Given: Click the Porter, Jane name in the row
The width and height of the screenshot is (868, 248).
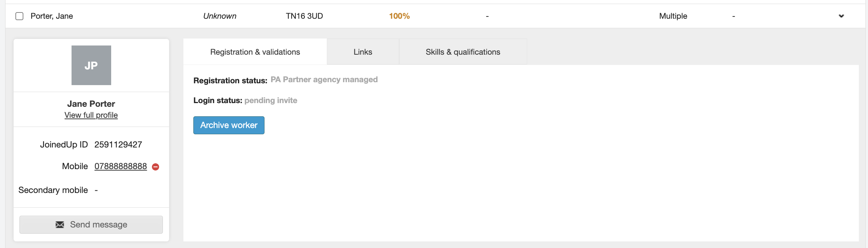Looking at the screenshot, I should point(52,16).
